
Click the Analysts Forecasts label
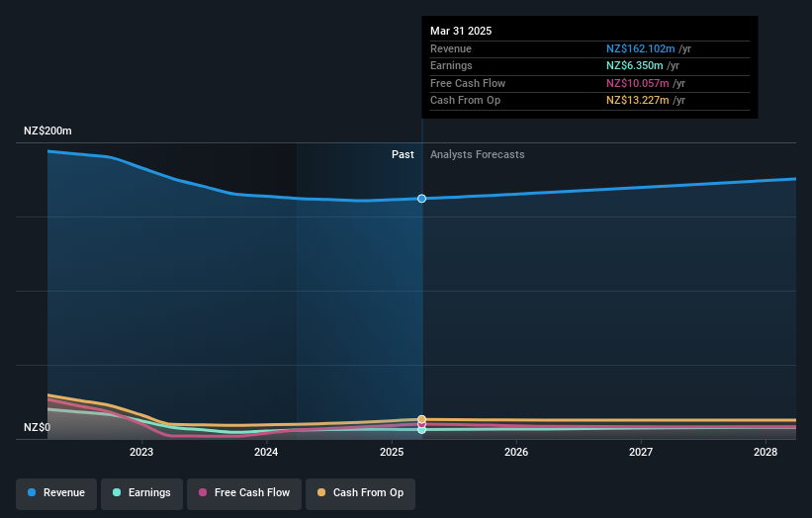(478, 154)
